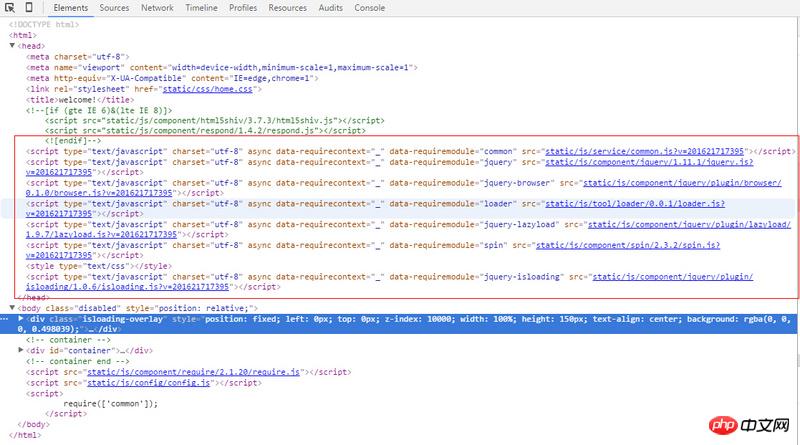Switch to the Sources tab
Image resolution: width=800 pixels, height=445 pixels.
(114, 8)
